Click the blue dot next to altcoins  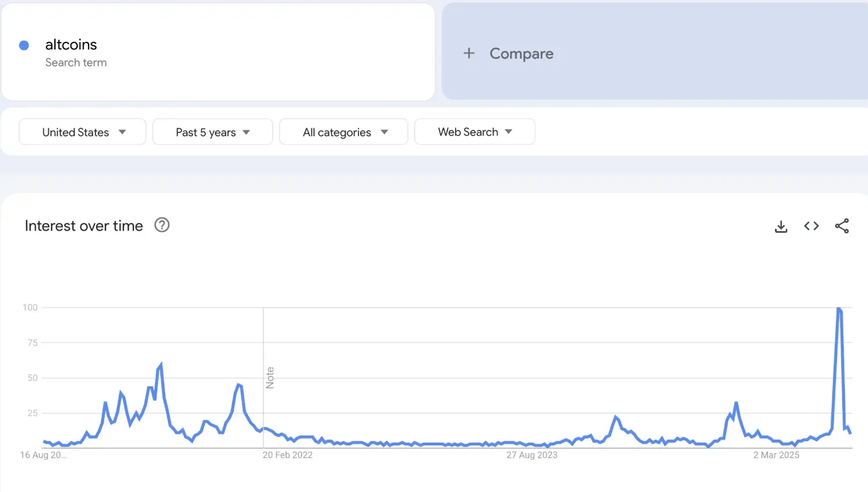tap(24, 45)
